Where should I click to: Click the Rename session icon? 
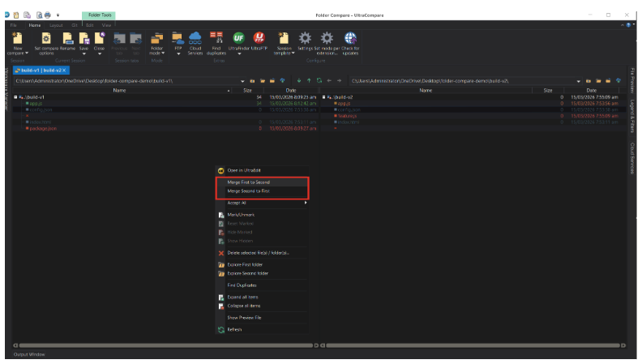point(67,38)
